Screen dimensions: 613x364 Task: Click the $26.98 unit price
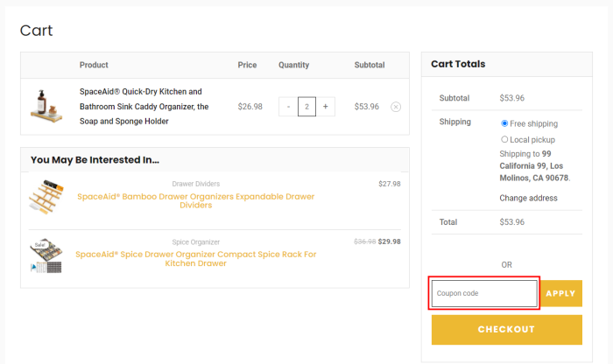click(x=250, y=107)
